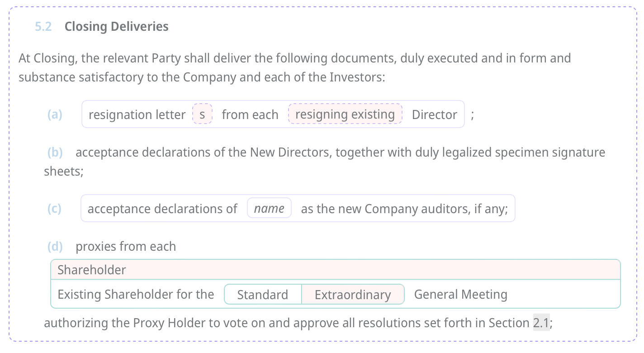
Task: Select the "Shareholder" alternative row
Action: tap(335, 270)
